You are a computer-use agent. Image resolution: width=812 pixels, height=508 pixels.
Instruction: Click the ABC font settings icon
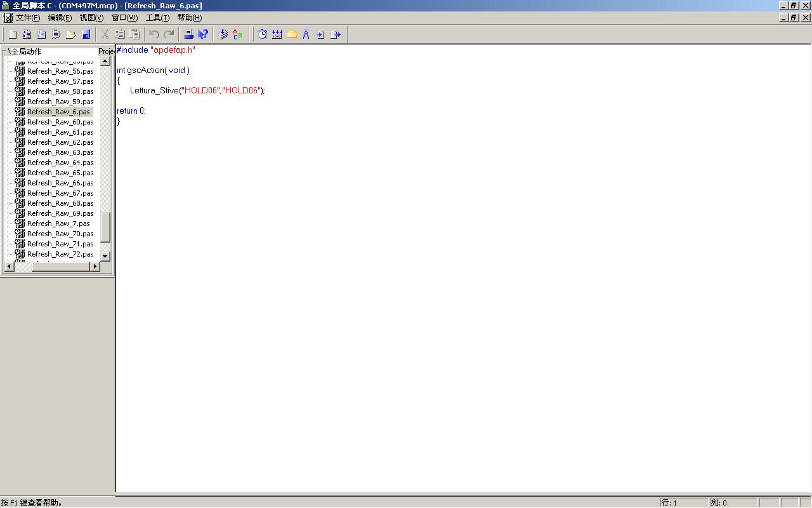238,34
